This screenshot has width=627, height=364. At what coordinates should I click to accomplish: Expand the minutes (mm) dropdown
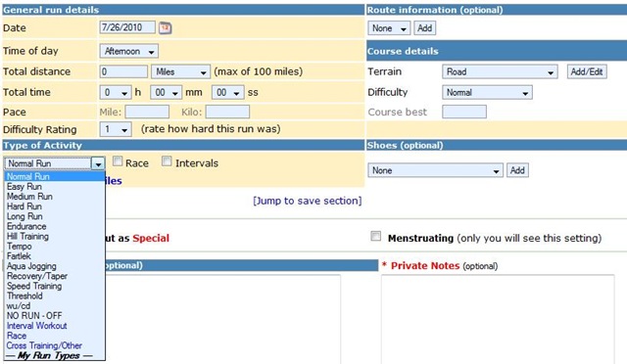(x=166, y=93)
